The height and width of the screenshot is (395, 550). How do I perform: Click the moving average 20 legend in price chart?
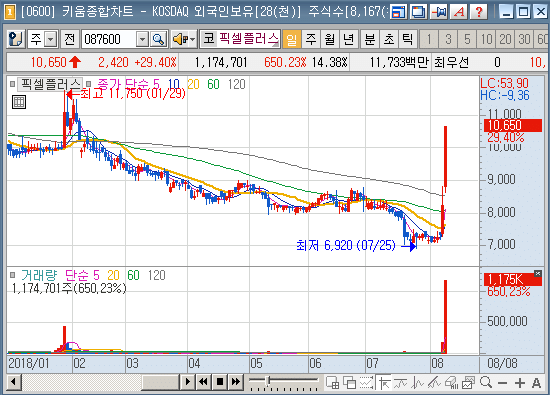[193, 85]
